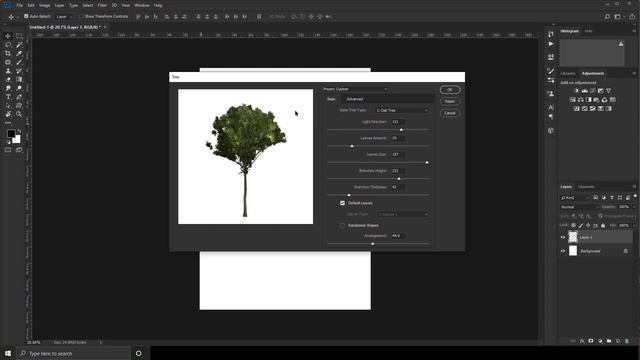
Task: Open the layer Opacity dropdown arrow
Action: 634,207
